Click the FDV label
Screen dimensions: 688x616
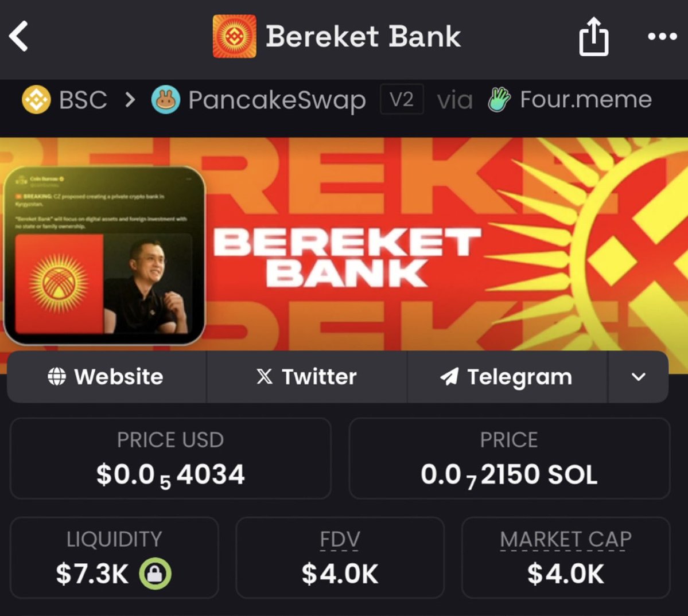click(340, 539)
